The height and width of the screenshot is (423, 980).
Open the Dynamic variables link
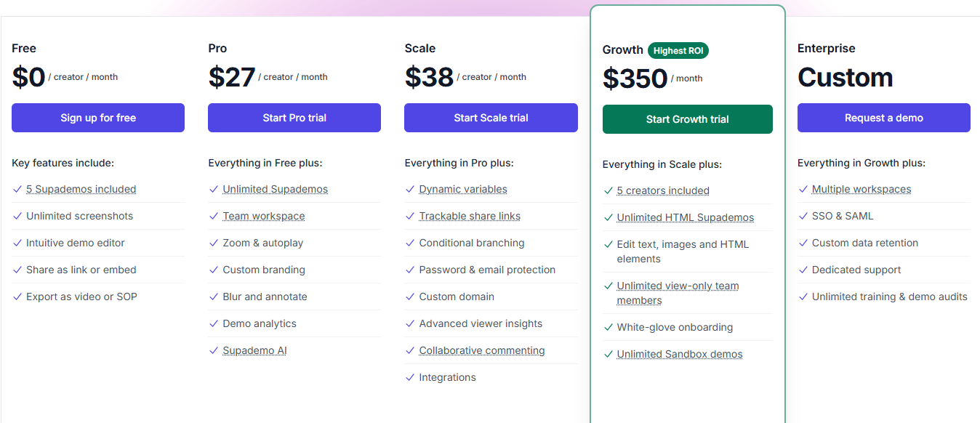[x=463, y=189]
